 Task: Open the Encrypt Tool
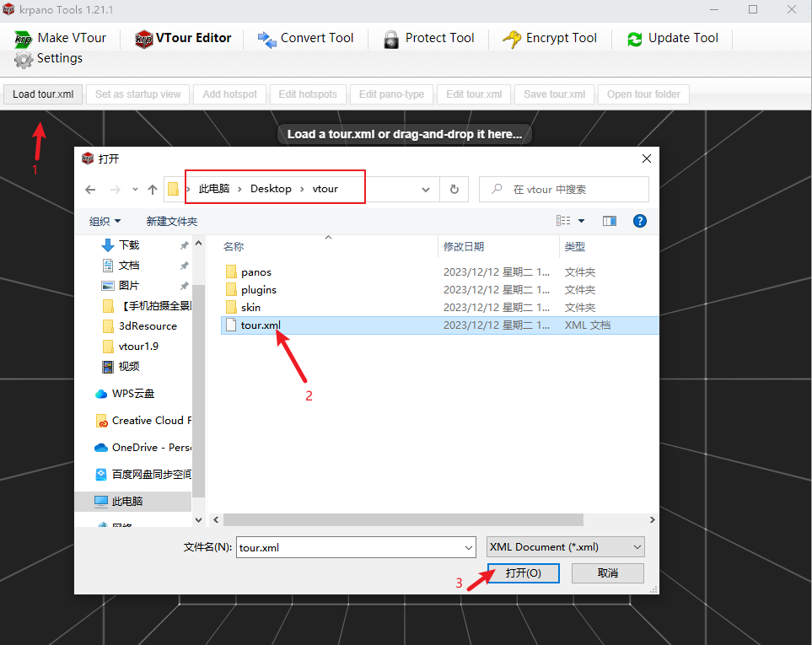[x=550, y=38]
